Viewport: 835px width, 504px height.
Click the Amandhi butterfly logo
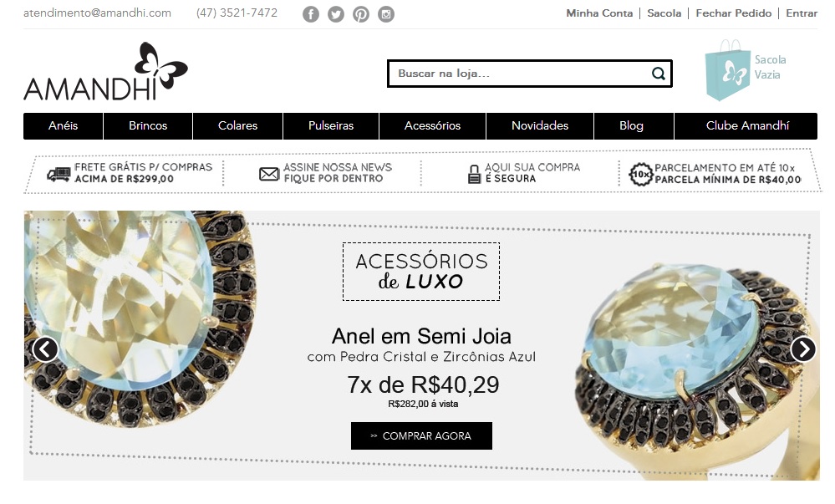105,72
